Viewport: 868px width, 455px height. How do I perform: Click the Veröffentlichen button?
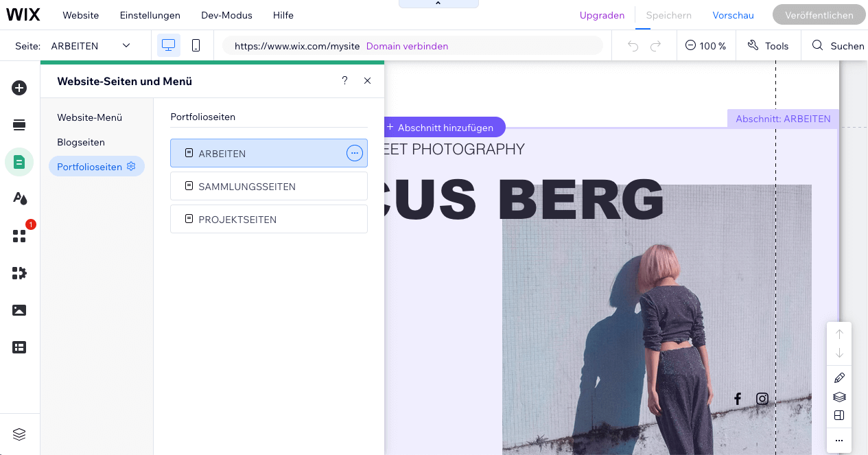pos(819,15)
